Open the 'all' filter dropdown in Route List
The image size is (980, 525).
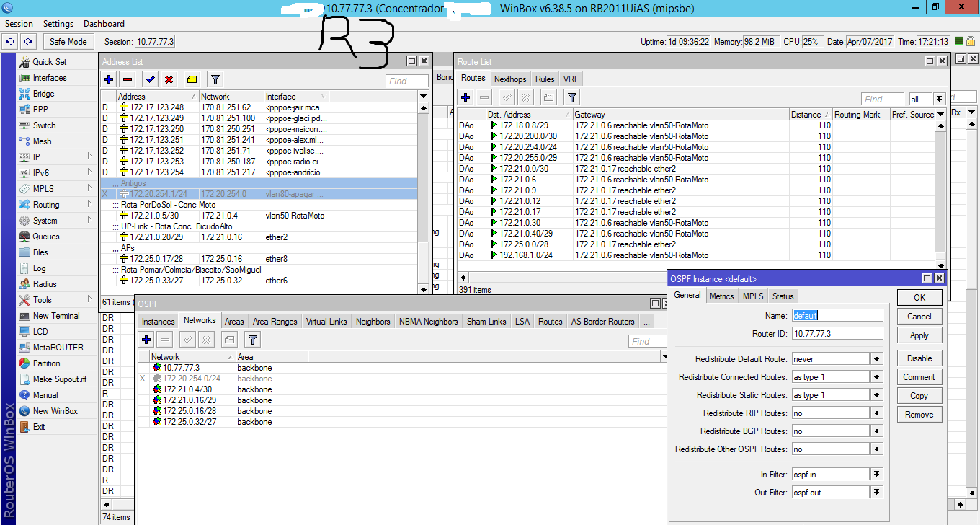coord(939,99)
